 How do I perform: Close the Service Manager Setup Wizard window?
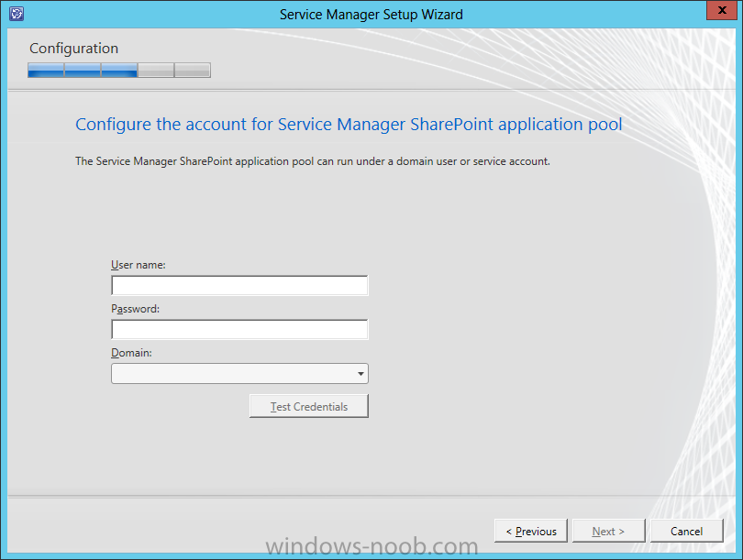[722, 10]
